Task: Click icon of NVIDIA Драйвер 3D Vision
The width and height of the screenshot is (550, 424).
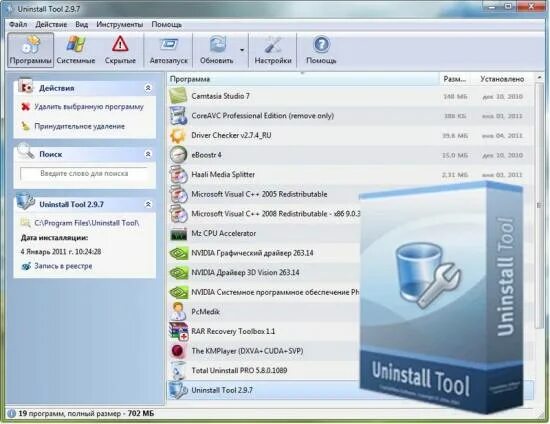Action: point(179,273)
